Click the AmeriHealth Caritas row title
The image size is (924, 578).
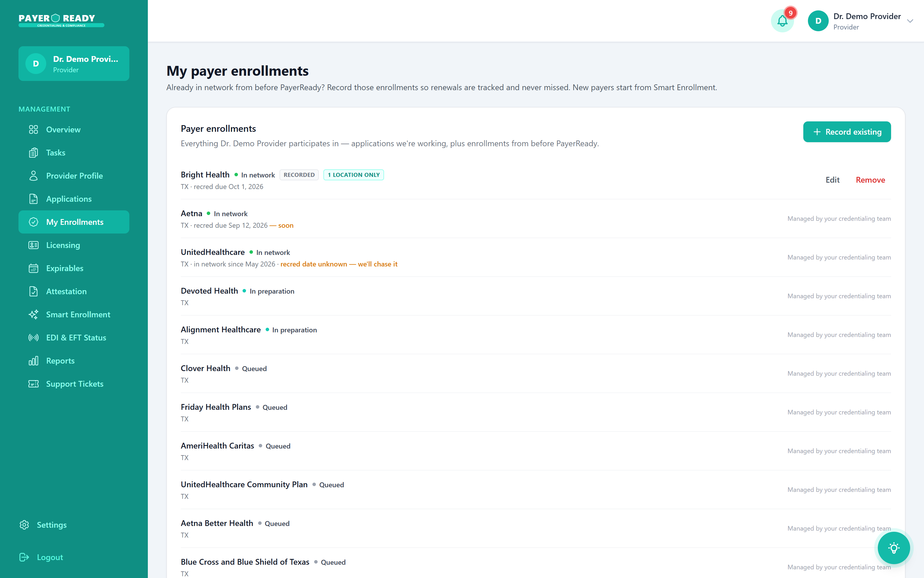(217, 446)
